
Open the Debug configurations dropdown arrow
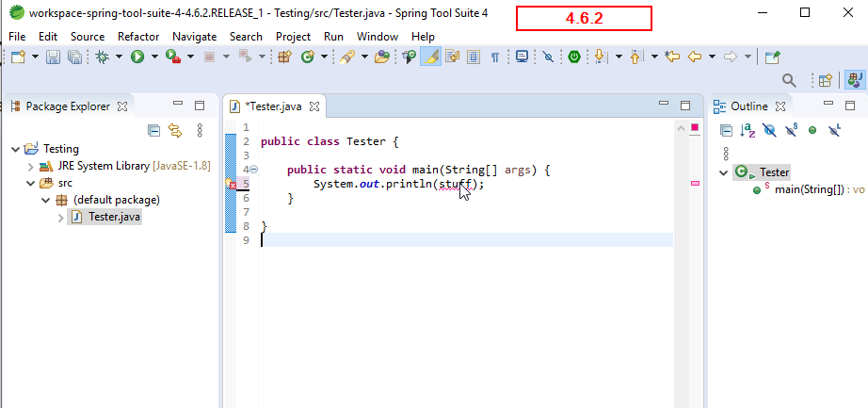pos(119,57)
